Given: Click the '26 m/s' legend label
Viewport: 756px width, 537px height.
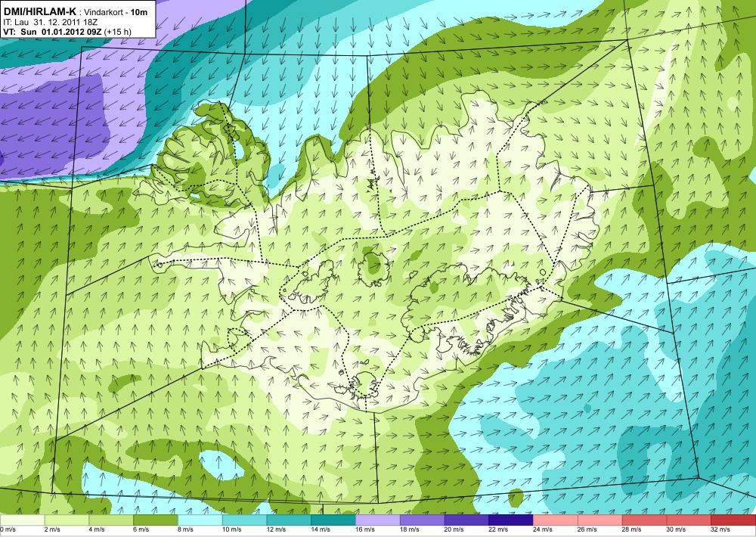Looking at the screenshot, I should pos(587,529).
